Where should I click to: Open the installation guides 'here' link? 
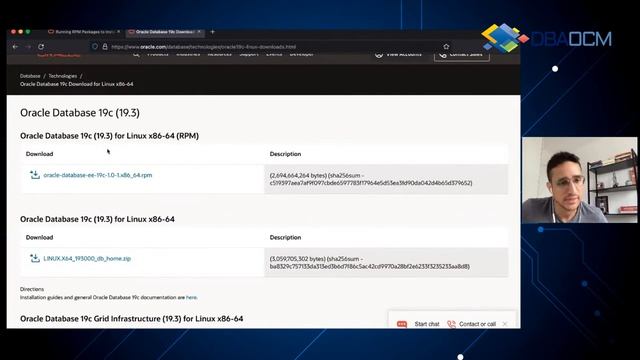point(191,298)
